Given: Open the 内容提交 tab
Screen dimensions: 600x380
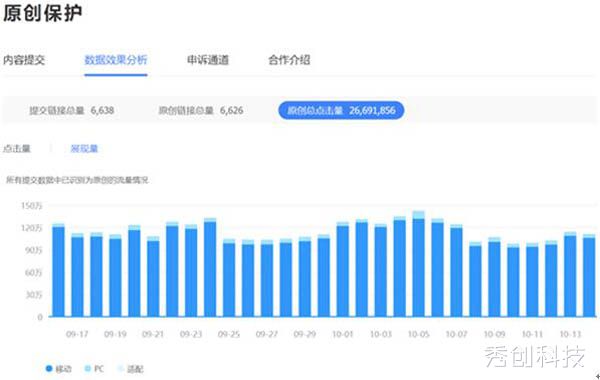Looking at the screenshot, I should coord(24,60).
